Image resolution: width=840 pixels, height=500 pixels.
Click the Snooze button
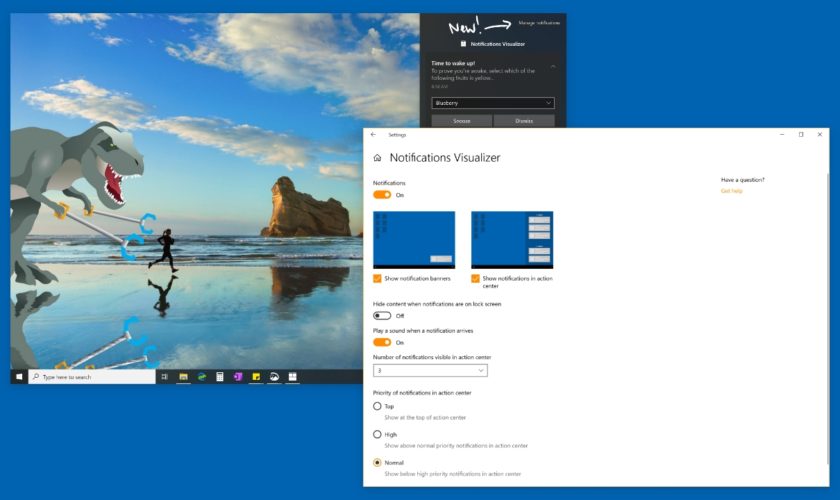tap(461, 121)
